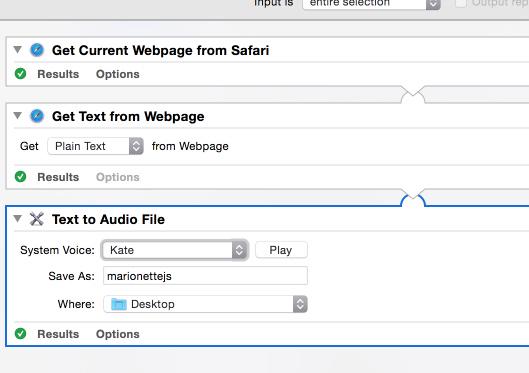Click the Save As field containing marionettejs
Screen dimensions: 529x373
point(205,276)
